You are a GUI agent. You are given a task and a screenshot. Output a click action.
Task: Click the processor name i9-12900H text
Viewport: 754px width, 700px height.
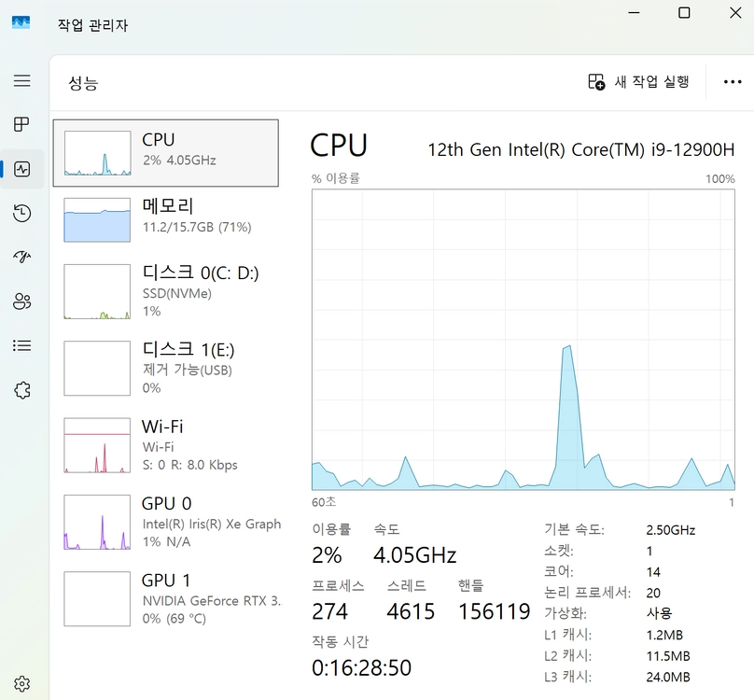(581, 149)
